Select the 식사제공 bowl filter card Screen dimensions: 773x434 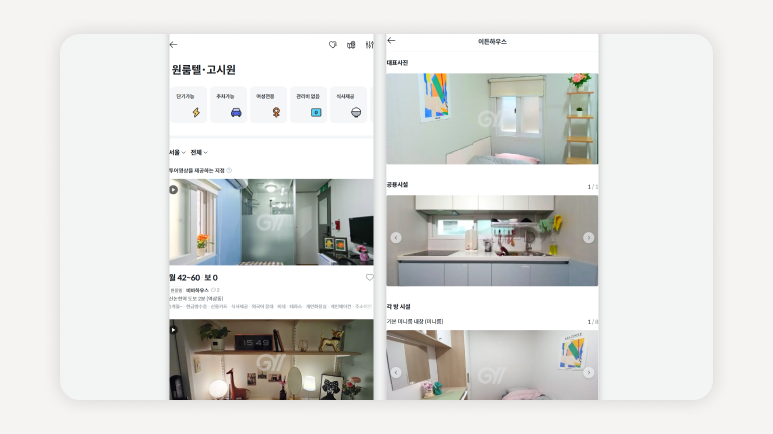click(x=349, y=105)
